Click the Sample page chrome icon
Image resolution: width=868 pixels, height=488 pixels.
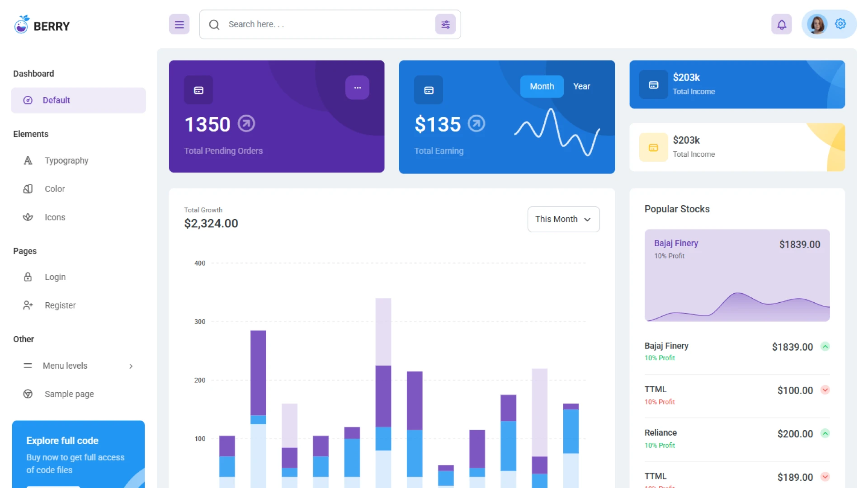[28, 394]
